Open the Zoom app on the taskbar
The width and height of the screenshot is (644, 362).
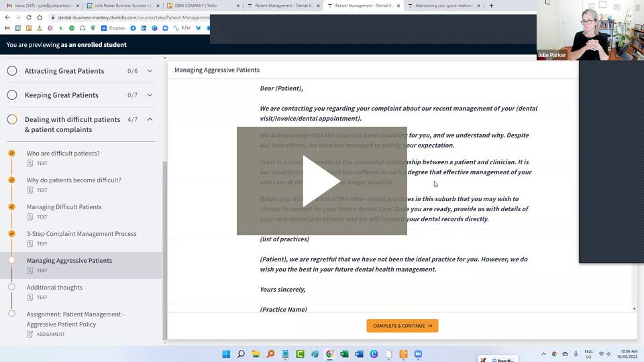tap(418, 354)
